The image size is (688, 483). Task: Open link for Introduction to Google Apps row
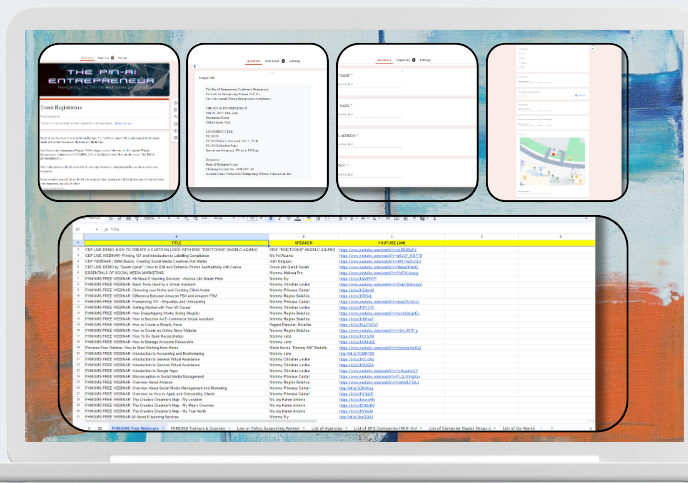pos(378,371)
